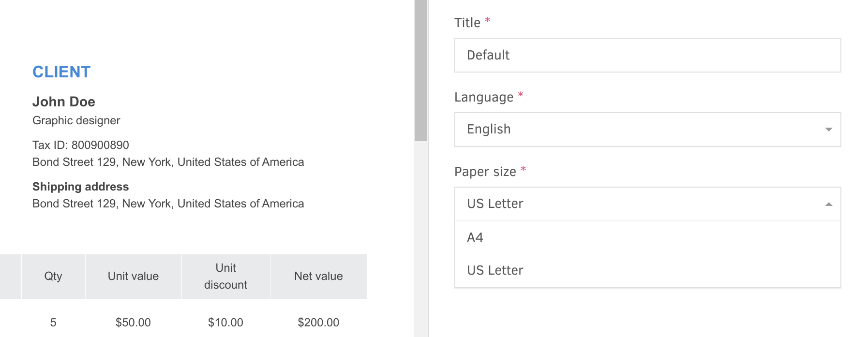Click the Qty column header

coord(53,276)
